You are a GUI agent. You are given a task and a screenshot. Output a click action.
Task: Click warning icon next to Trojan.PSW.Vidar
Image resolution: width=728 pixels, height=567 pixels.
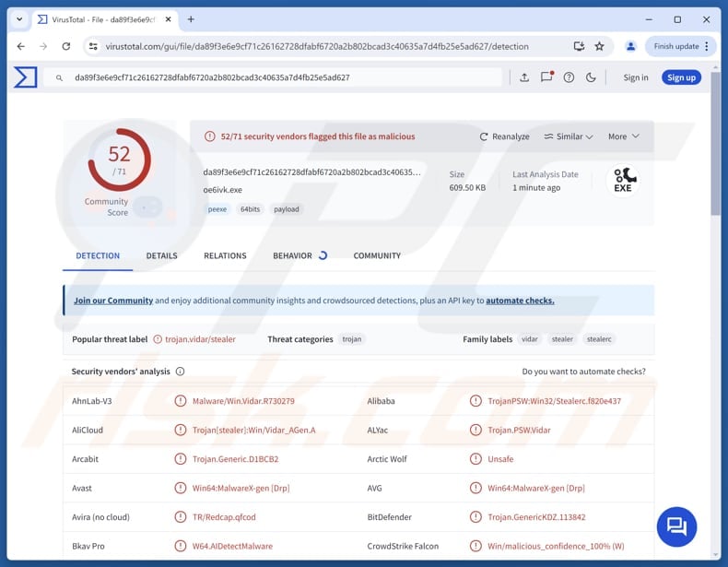coord(476,430)
